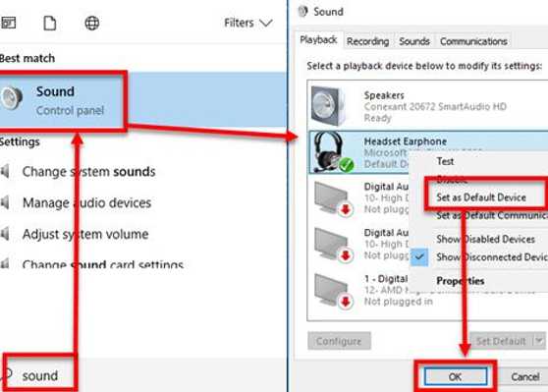The image size is (548, 392).
Task: Select the Headset Earphone device
Action: coord(428,152)
